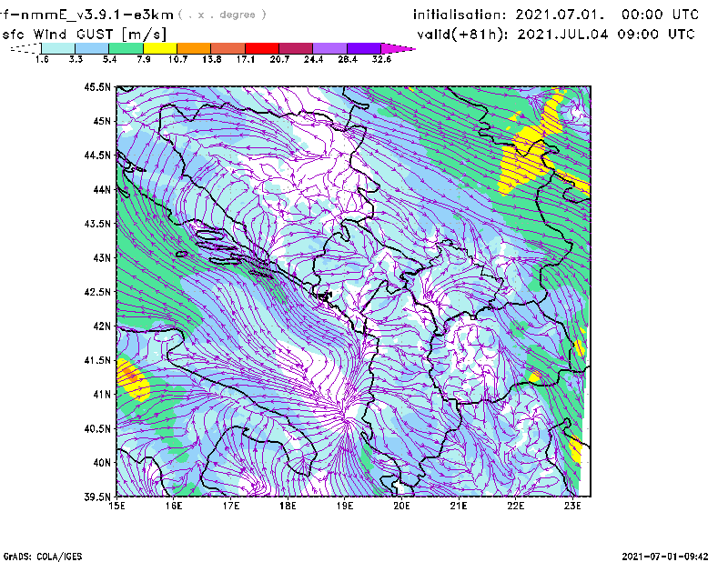Viewport: 728px width, 562px height.
Task: Click the magenta arrow at colorbar's upper end
Action: tap(398, 48)
